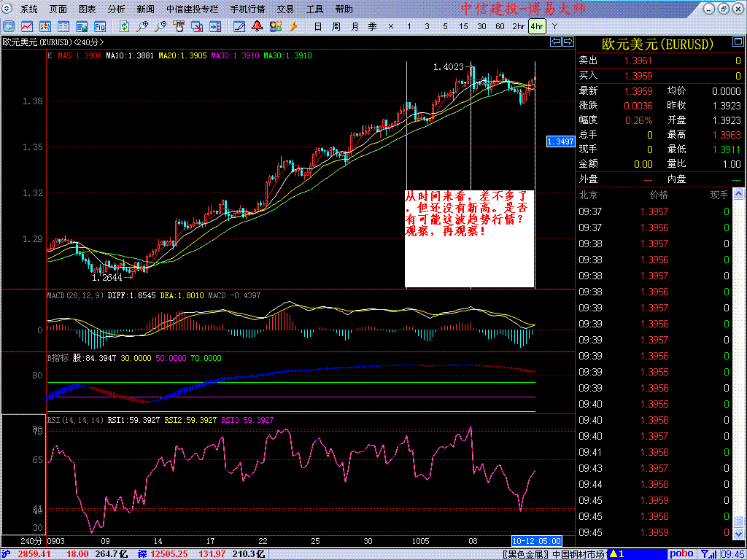Screen dimensions: 747x560
Task: Go to next chart with right arrow
Action: (568, 42)
